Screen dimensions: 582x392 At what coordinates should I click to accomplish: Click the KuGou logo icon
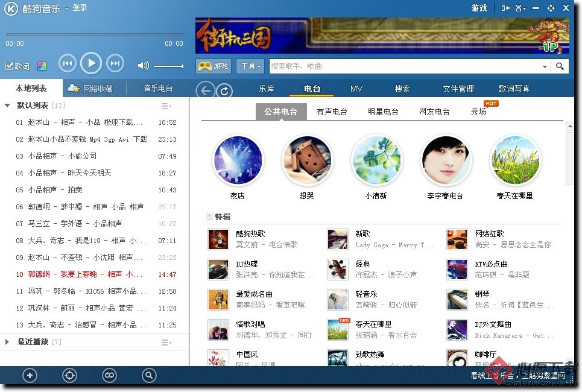(11, 8)
